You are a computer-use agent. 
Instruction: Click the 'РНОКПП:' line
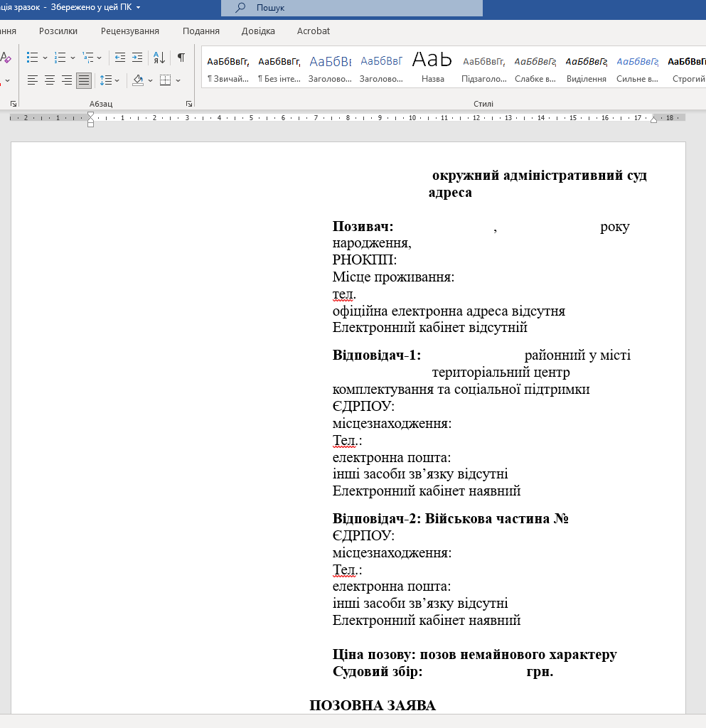pos(364,260)
